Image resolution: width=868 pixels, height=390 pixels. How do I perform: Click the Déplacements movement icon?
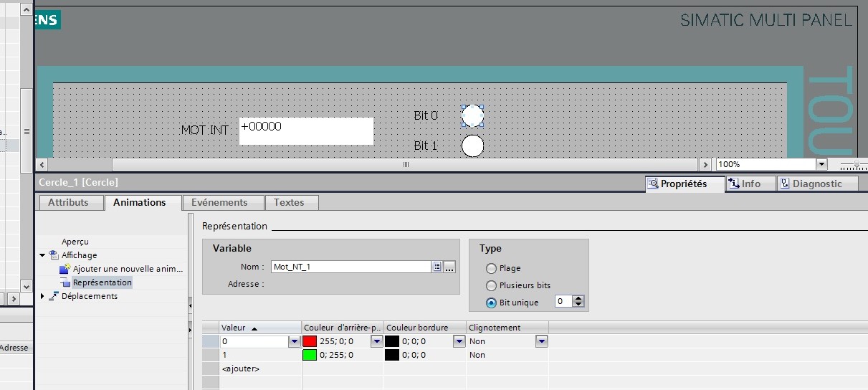point(54,296)
